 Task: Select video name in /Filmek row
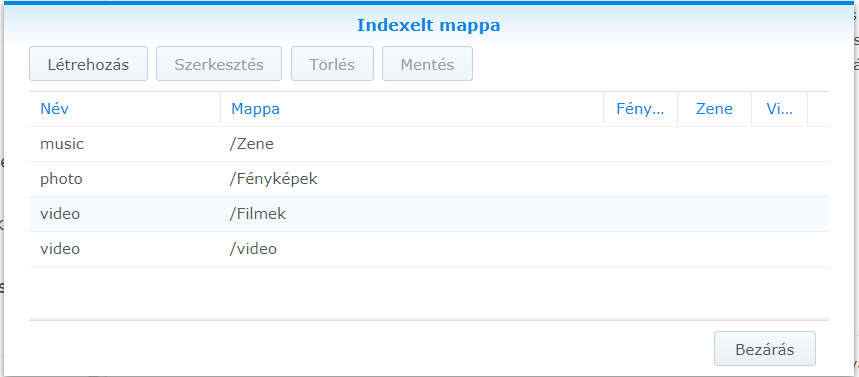point(60,214)
